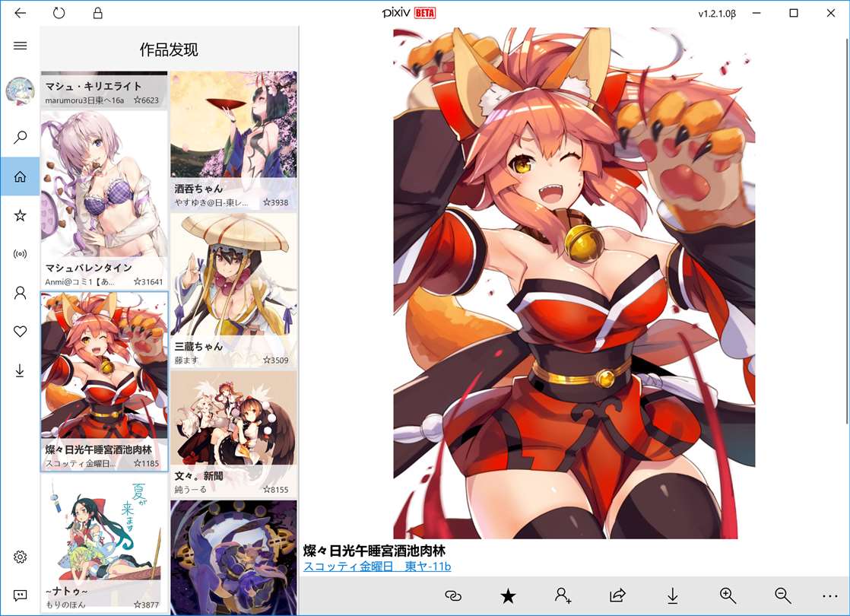Screen dimensions: 850x616
Task: Bookmark the artwork with the filled star
Action: (x=508, y=596)
